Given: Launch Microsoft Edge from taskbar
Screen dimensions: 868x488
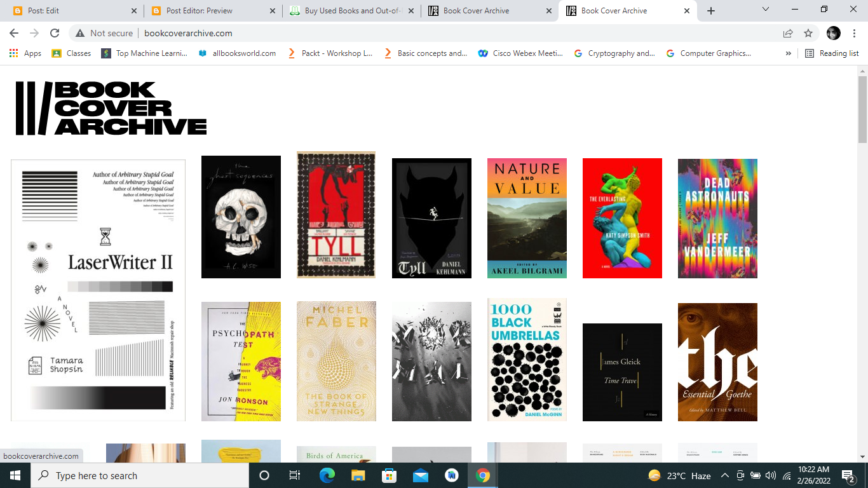Looking at the screenshot, I should (x=327, y=475).
